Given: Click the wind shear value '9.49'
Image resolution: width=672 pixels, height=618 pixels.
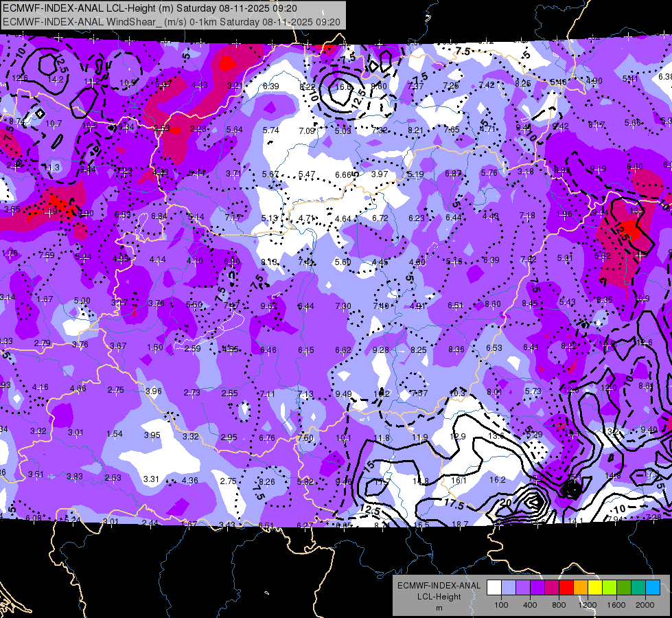Looking at the screenshot, I should 343,393.
